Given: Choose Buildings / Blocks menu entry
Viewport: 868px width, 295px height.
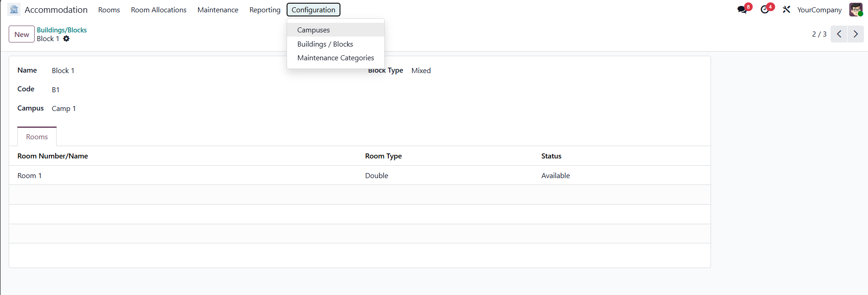Looking at the screenshot, I should [325, 44].
